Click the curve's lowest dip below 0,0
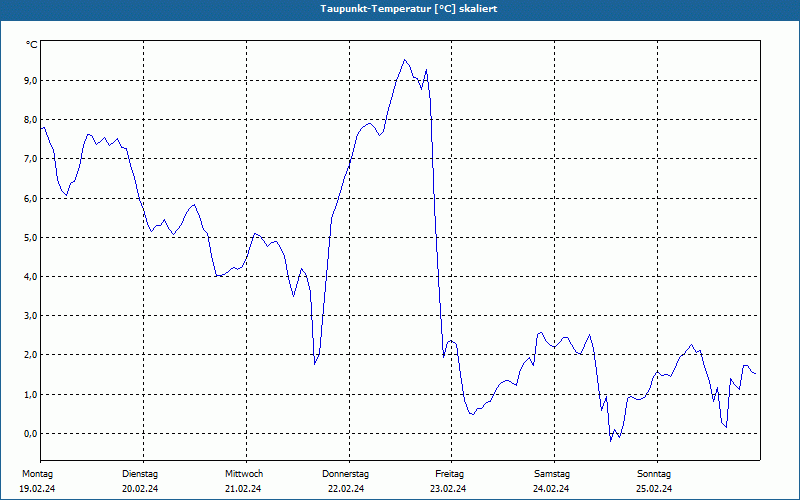 [611, 441]
